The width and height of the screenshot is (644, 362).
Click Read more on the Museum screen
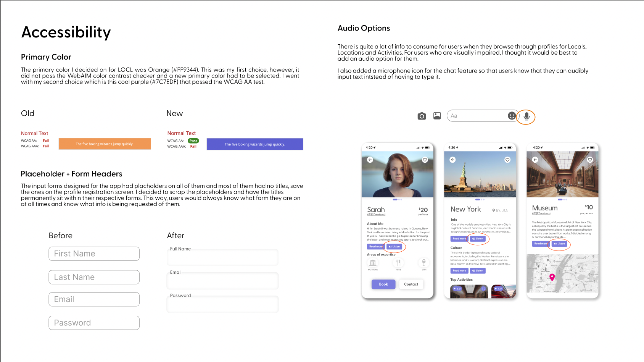(541, 244)
